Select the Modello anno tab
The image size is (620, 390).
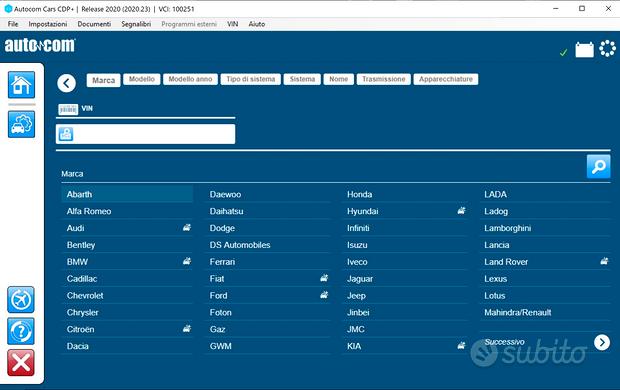(190, 79)
